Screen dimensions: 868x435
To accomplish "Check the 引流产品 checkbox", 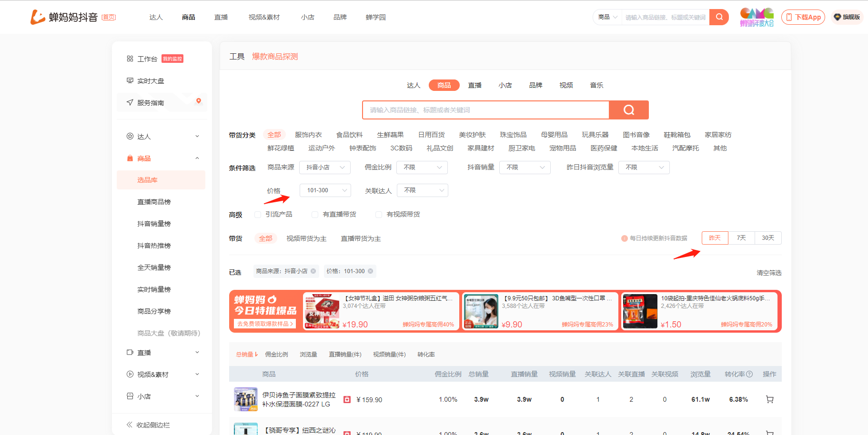I will click(258, 215).
